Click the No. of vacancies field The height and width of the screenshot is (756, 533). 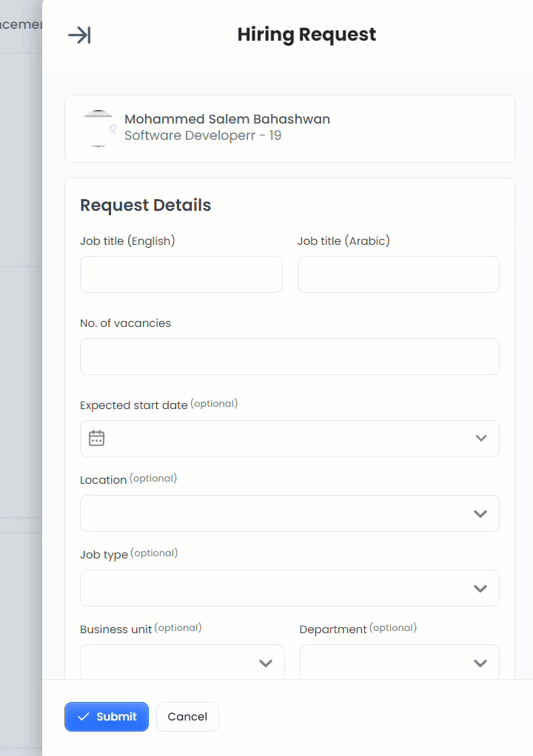289,356
